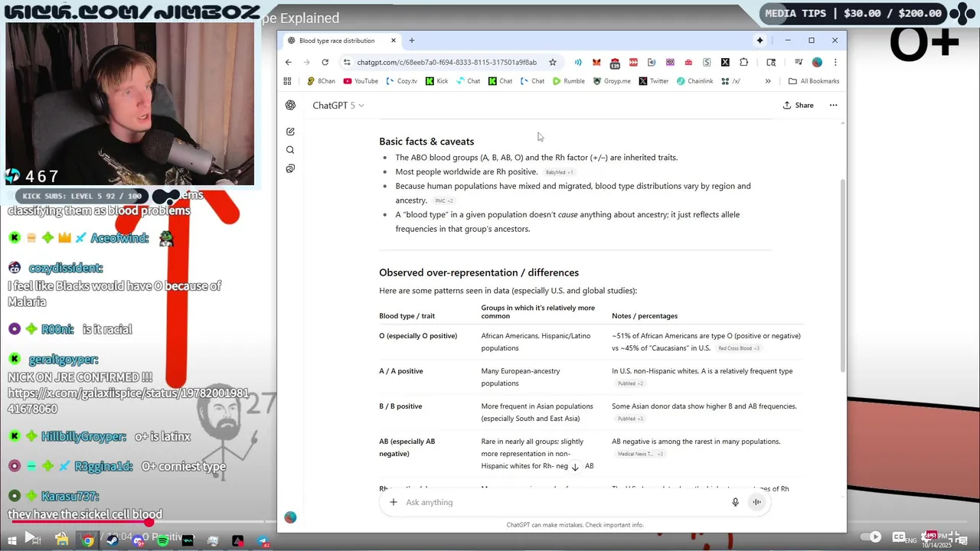Go back using the browser back arrow

(289, 62)
